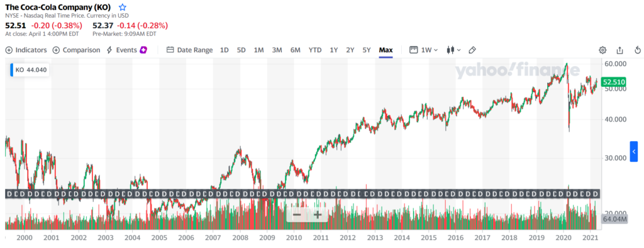Click the purple Events badge icon
The image size is (644, 248).
143,50
